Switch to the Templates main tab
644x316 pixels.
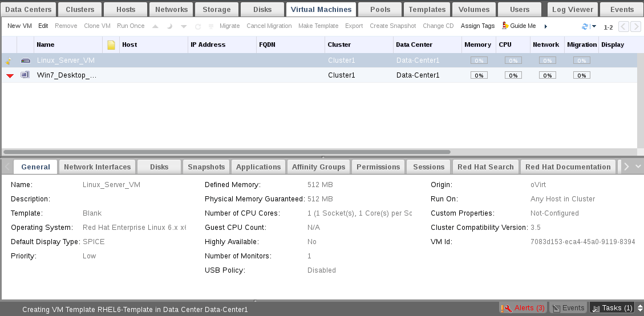[x=427, y=9]
